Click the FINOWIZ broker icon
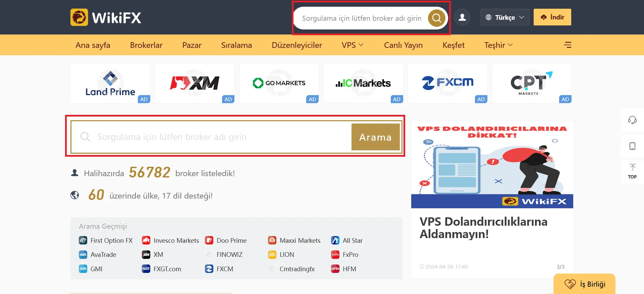Screen dimensions: 644x294 point(209,254)
